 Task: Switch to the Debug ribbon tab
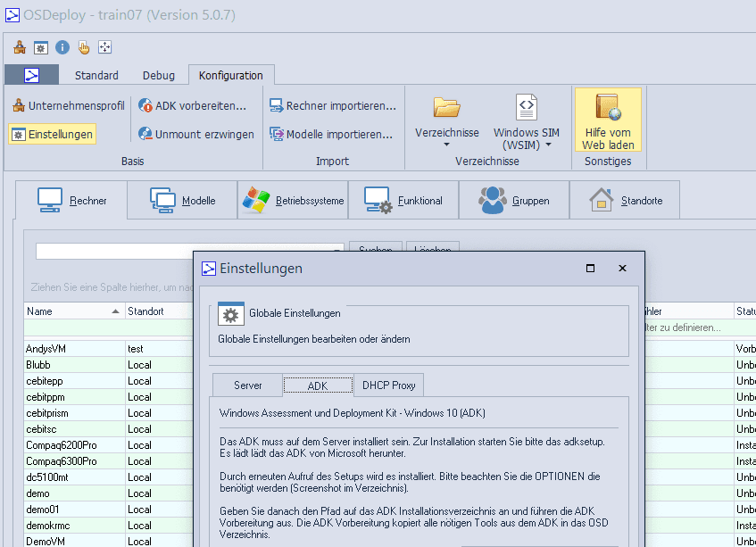pos(159,75)
